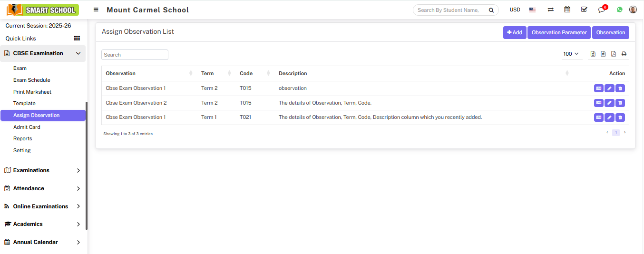
Task: Open the 100 entries-per-page dropdown
Action: pyautogui.click(x=571, y=54)
